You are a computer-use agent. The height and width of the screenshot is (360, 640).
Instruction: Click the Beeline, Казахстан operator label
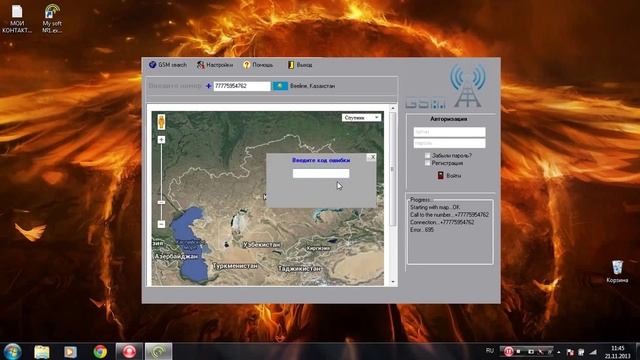click(312, 86)
